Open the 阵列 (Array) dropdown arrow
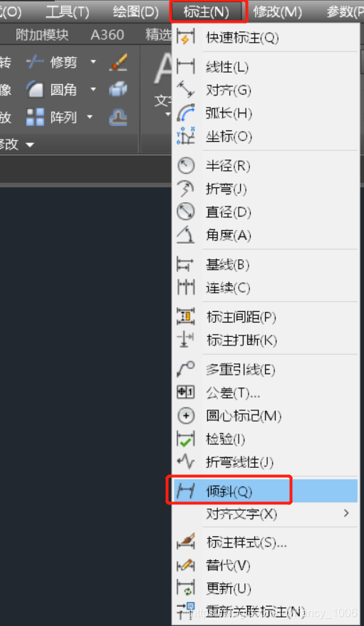This screenshot has height=626, width=364. click(90, 117)
